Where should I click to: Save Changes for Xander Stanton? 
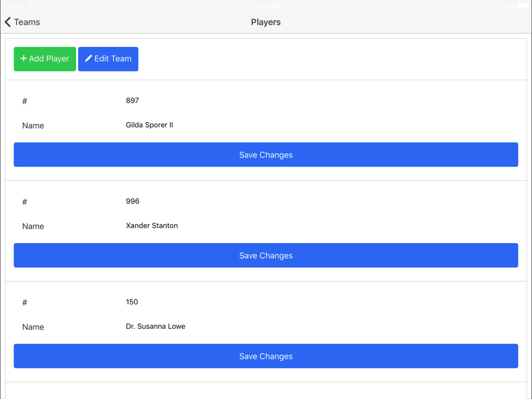(265, 255)
